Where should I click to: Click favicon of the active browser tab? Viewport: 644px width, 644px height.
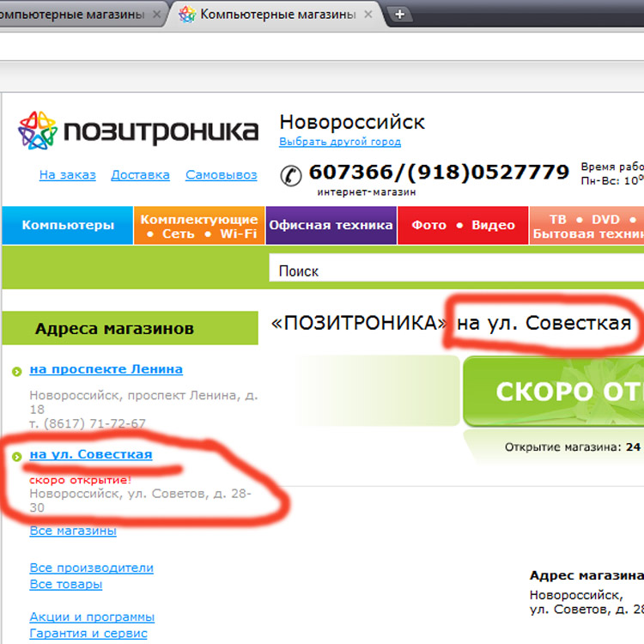click(x=187, y=15)
